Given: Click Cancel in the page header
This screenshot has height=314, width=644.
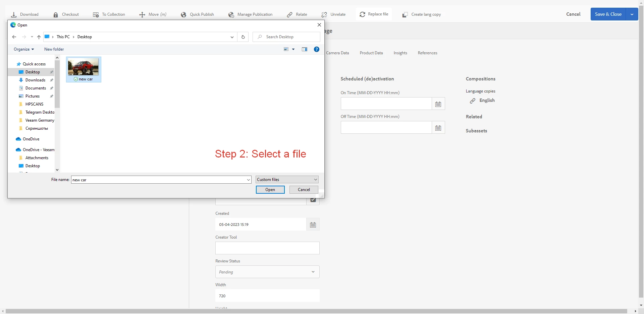Looking at the screenshot, I should click(x=573, y=14).
